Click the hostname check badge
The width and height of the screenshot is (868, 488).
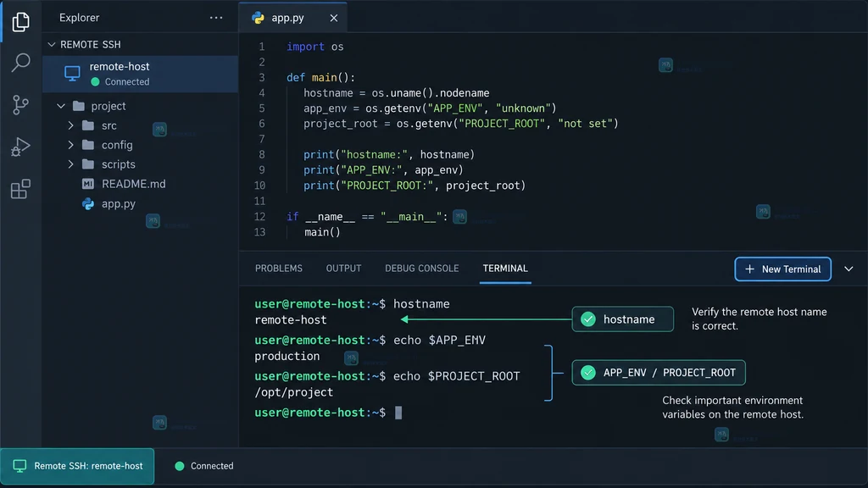623,319
